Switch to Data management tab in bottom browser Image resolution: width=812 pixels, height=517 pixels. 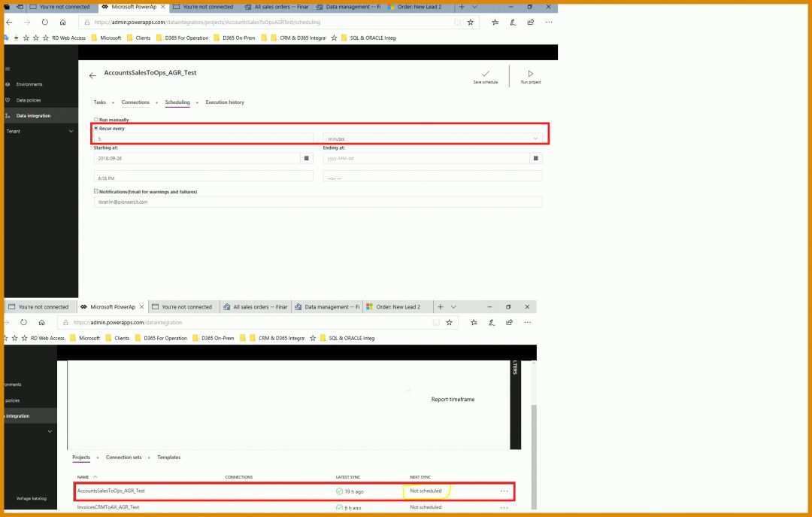pos(327,307)
